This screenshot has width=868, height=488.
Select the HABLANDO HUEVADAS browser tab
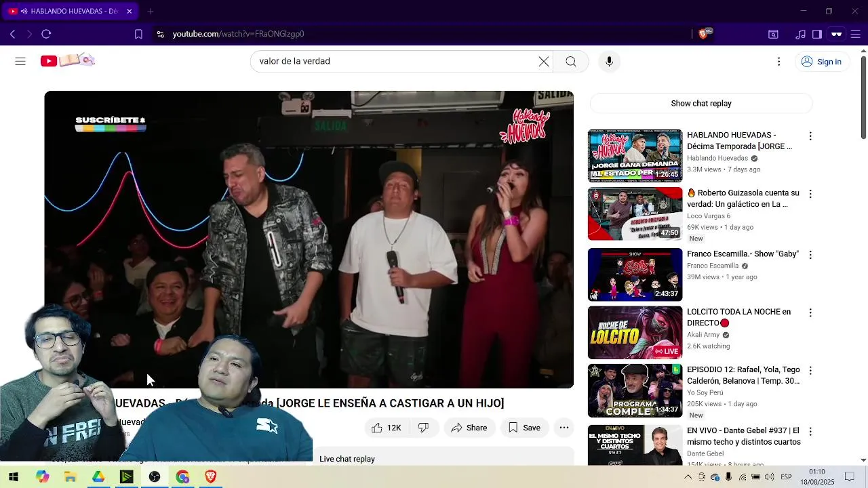point(70,11)
